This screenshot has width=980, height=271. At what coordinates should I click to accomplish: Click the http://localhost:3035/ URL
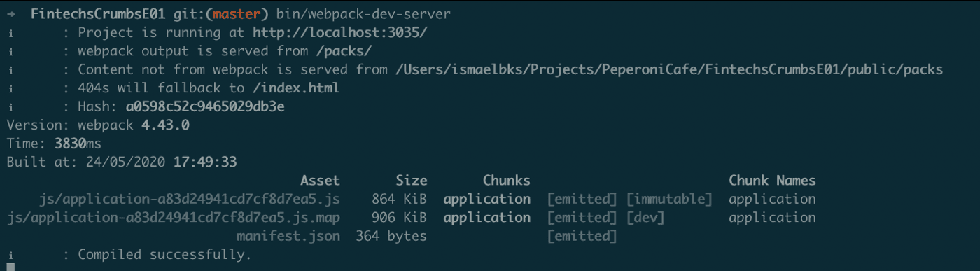click(x=339, y=33)
